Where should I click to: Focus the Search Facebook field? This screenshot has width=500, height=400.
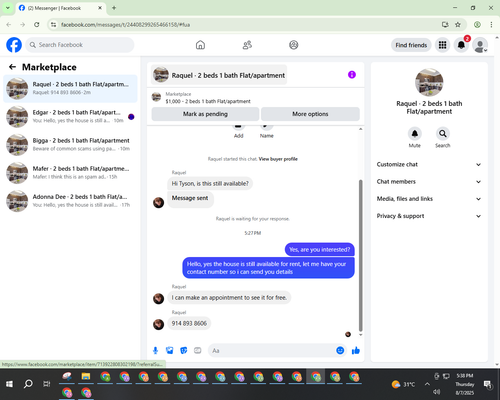80,45
